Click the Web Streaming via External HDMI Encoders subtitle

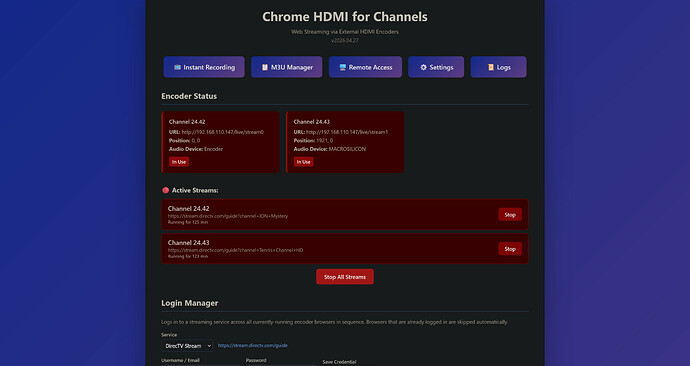345,32
